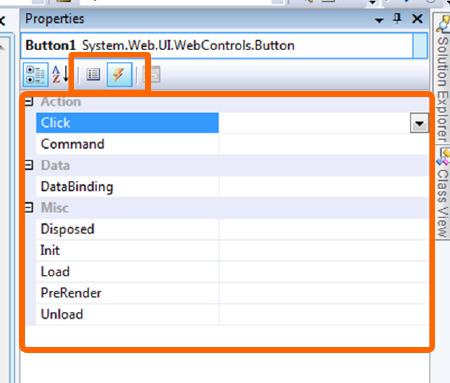Switch to Categorized view in Properties toolbar

point(36,74)
